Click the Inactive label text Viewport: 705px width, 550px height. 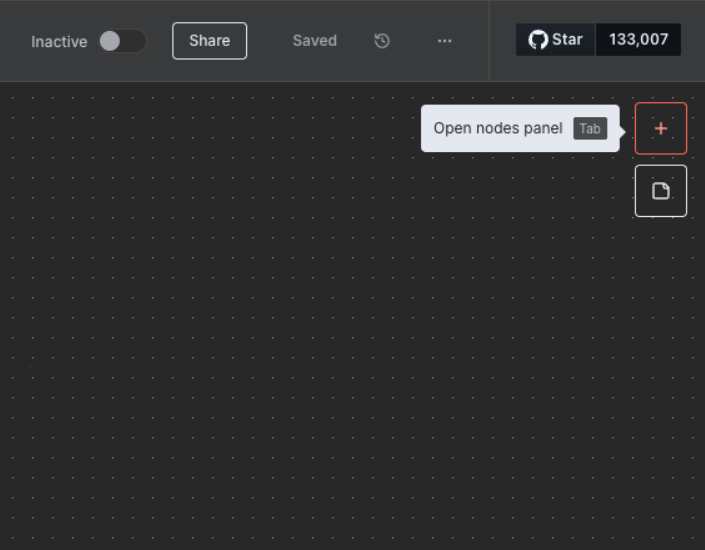(x=59, y=41)
